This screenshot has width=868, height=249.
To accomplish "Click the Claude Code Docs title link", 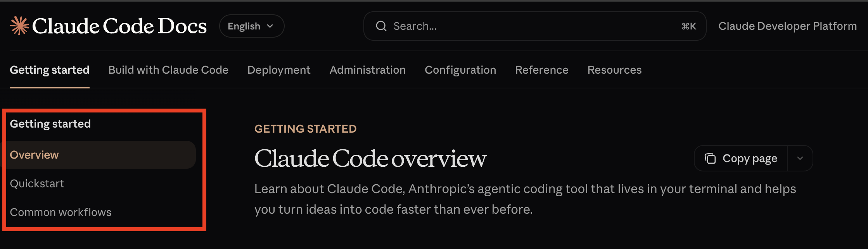I will (x=119, y=26).
